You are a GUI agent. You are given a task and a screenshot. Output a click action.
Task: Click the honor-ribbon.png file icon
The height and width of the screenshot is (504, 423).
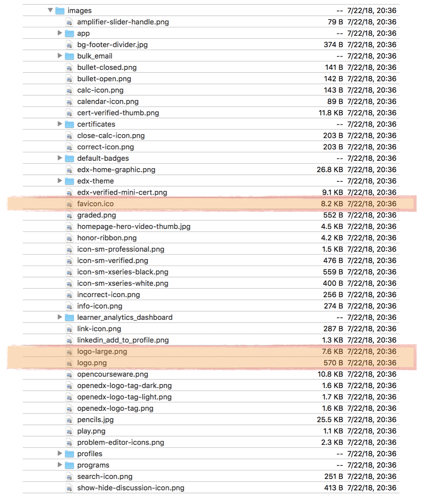click(x=70, y=238)
